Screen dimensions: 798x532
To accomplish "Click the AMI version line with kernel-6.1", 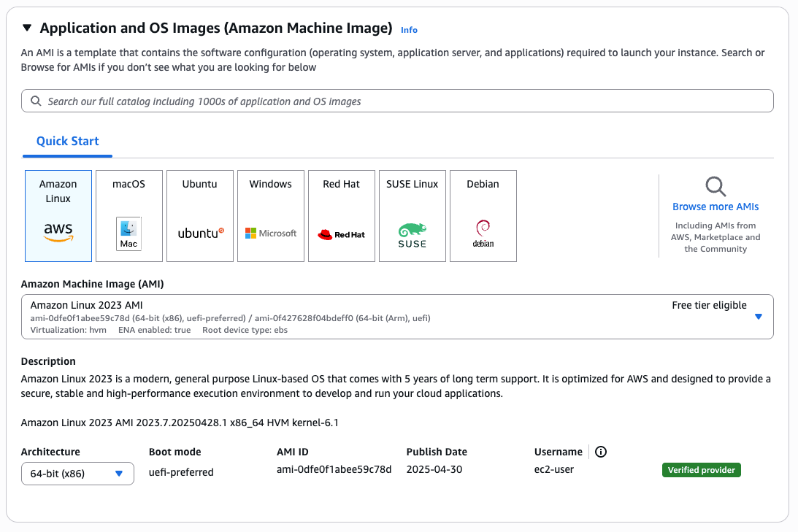I will pyautogui.click(x=180, y=423).
